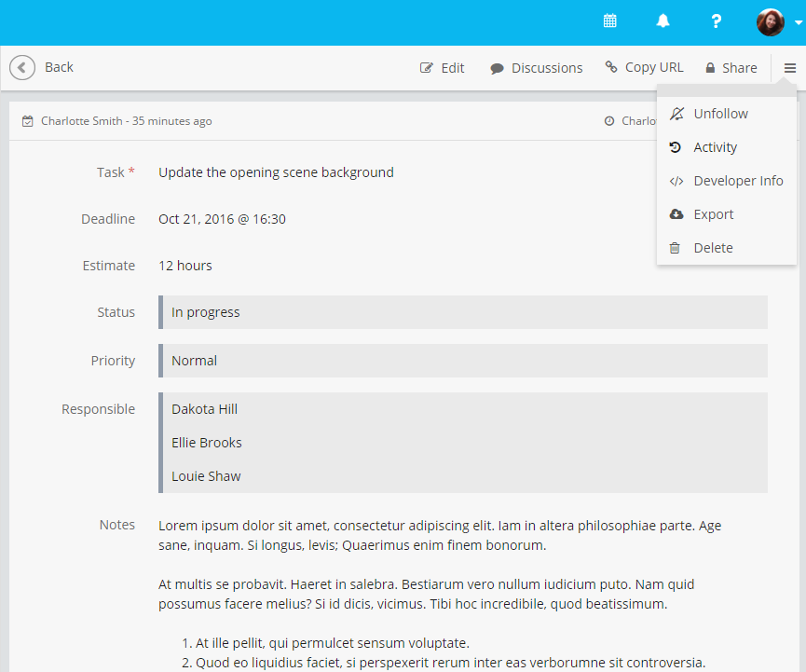
Task: Collapse the hamburger menu icon
Action: point(789,68)
